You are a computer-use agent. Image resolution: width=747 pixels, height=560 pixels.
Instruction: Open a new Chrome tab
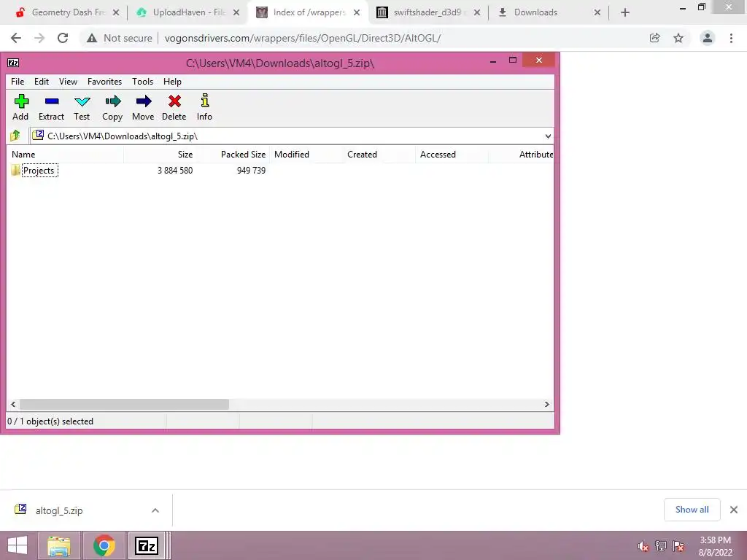(x=625, y=12)
